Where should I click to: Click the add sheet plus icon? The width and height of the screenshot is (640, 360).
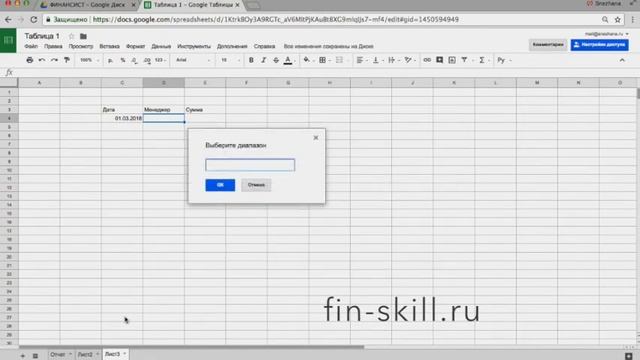pyautogui.click(x=22, y=356)
